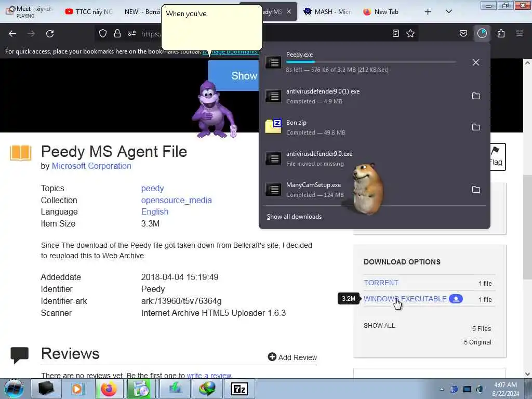532x399 pixels.
Task: Open the Extensions puzzle-piece icon
Action: coord(501,33)
